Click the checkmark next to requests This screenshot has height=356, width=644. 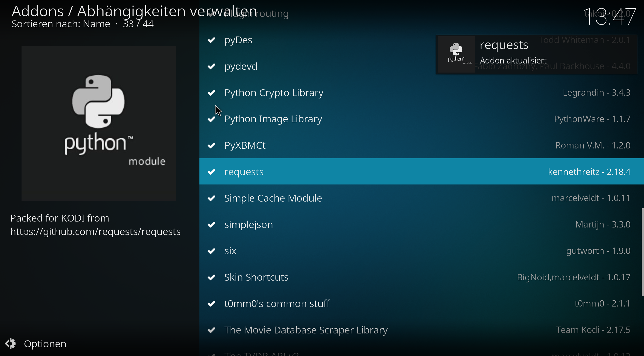[212, 172]
